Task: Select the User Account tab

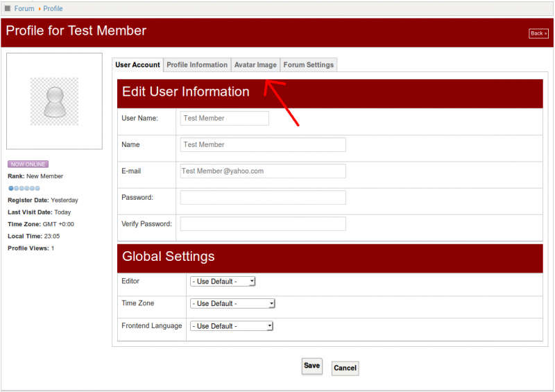Action: click(137, 65)
